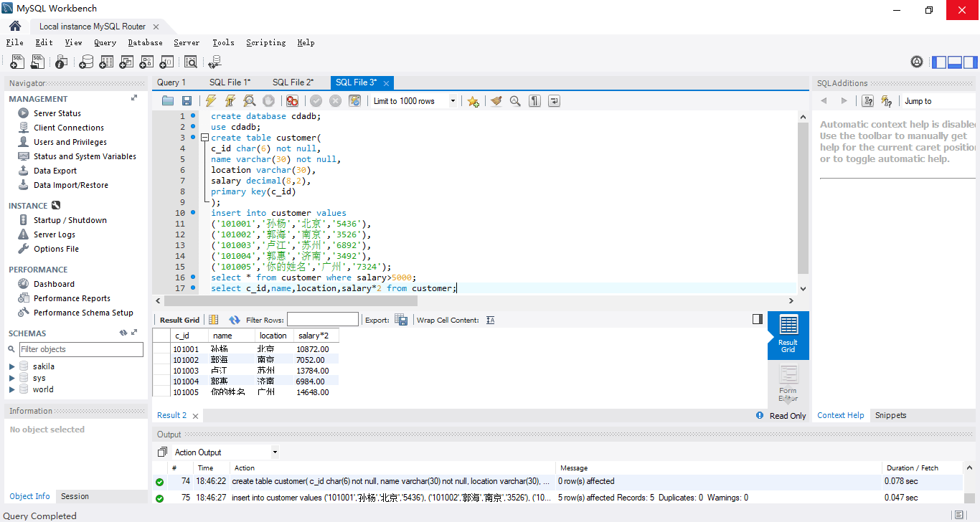Expand the sakila schema tree node
Screen dimensions: 980x522
tap(11, 366)
